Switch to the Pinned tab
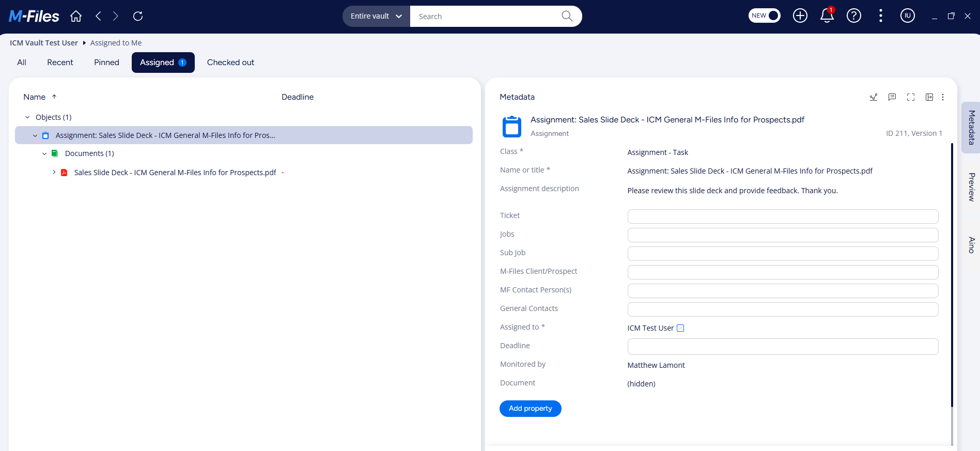This screenshot has width=980, height=451. pos(106,63)
